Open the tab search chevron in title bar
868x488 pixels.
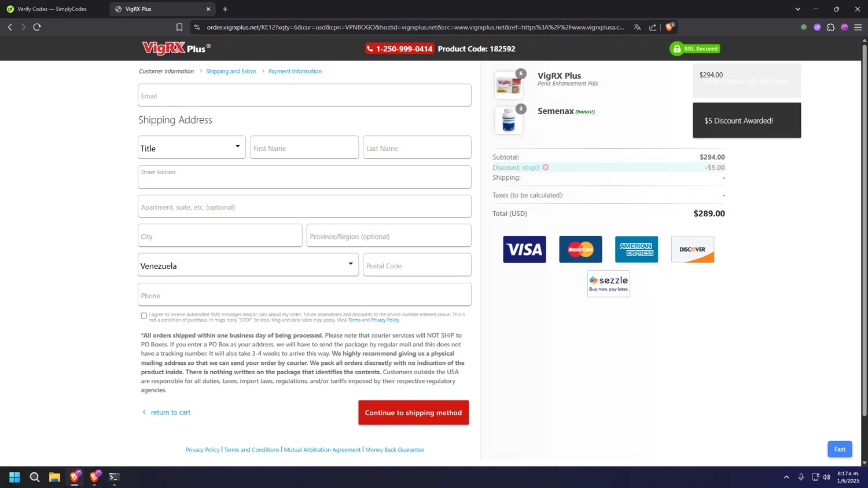[797, 9]
